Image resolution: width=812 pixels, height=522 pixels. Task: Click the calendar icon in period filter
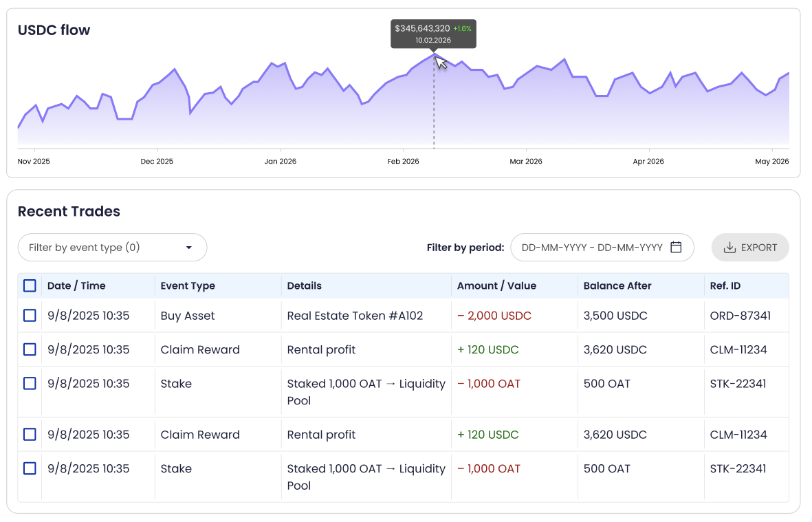click(676, 248)
